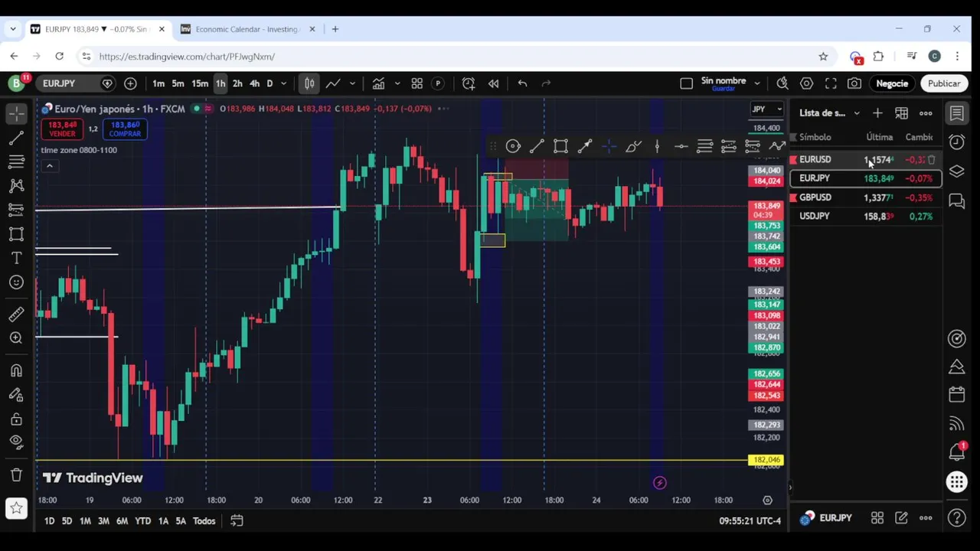Open the emoji icons tool
Viewport: 980px width, 551px height.
tap(16, 282)
